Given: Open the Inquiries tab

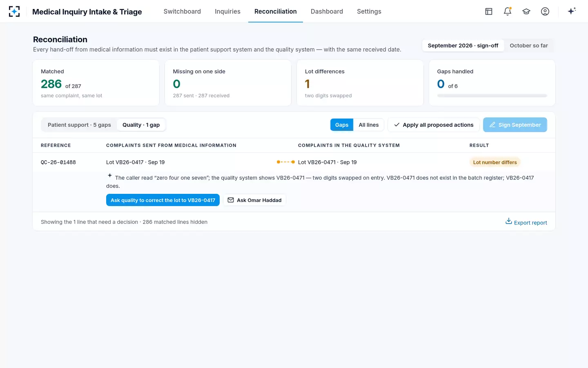Looking at the screenshot, I should (227, 11).
